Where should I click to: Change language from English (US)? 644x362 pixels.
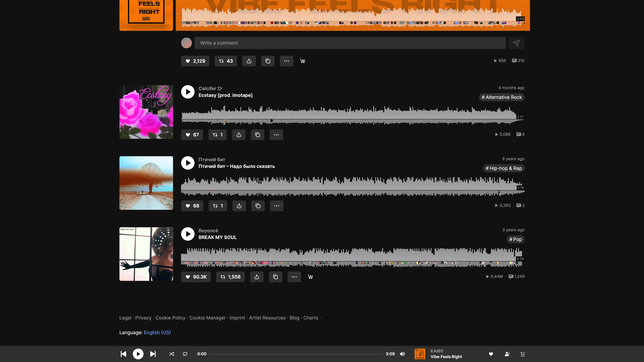(157, 333)
